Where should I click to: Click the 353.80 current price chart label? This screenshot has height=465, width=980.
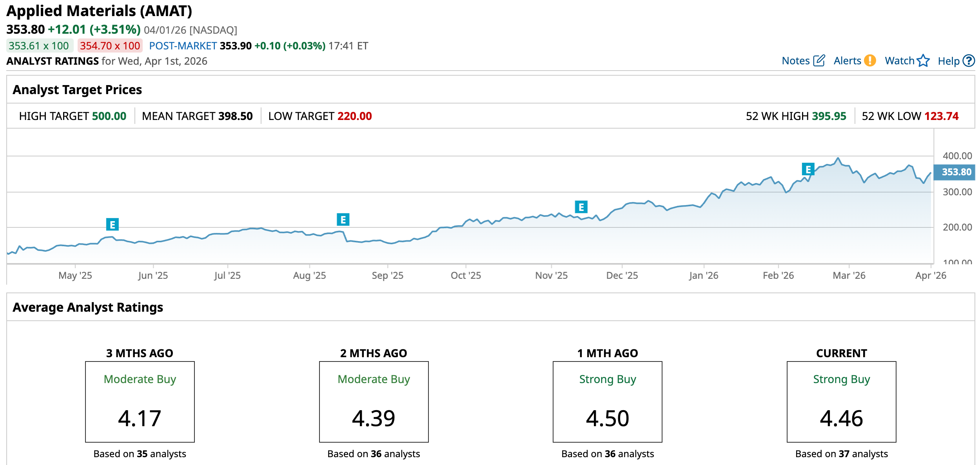point(956,172)
